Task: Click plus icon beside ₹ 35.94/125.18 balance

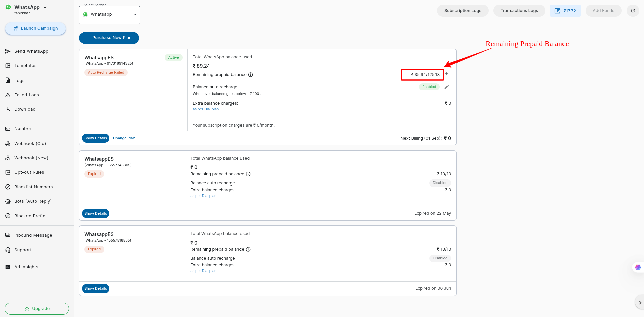Action: [447, 74]
